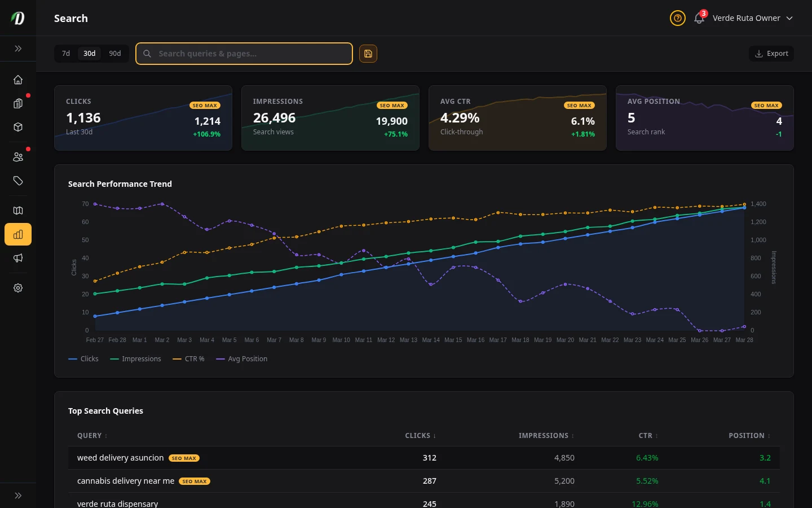Click the home icon in sidebar
This screenshot has width=812, height=508.
tap(18, 80)
